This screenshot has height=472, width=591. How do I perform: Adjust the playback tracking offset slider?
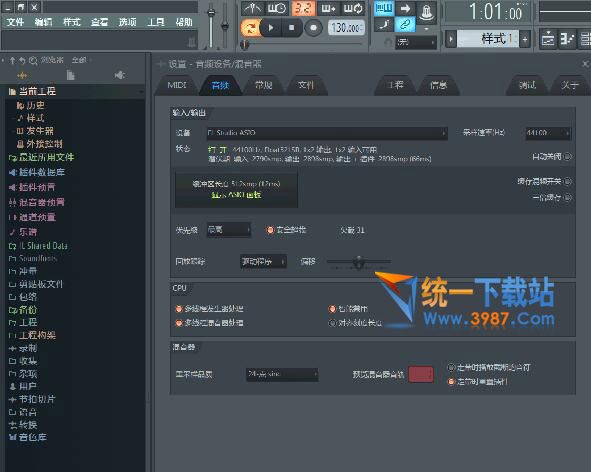pos(358,261)
